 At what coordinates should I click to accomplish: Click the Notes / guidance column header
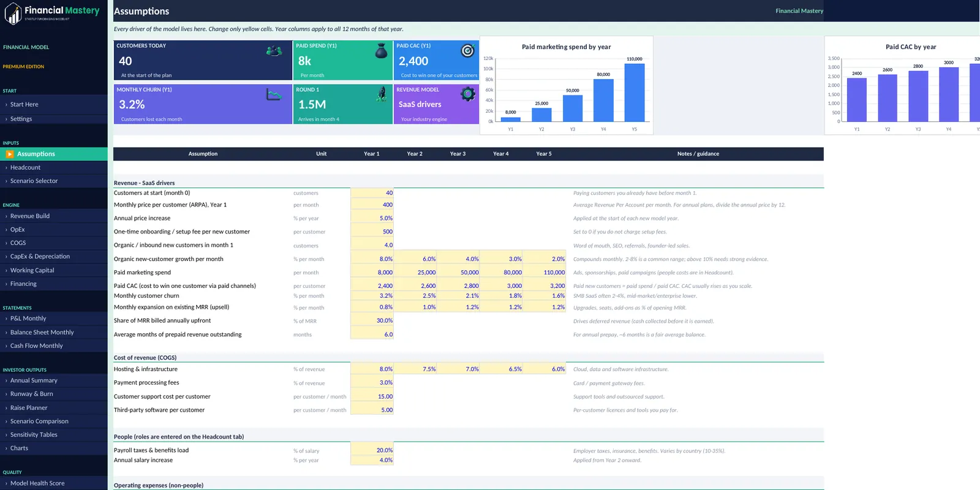[x=698, y=154]
